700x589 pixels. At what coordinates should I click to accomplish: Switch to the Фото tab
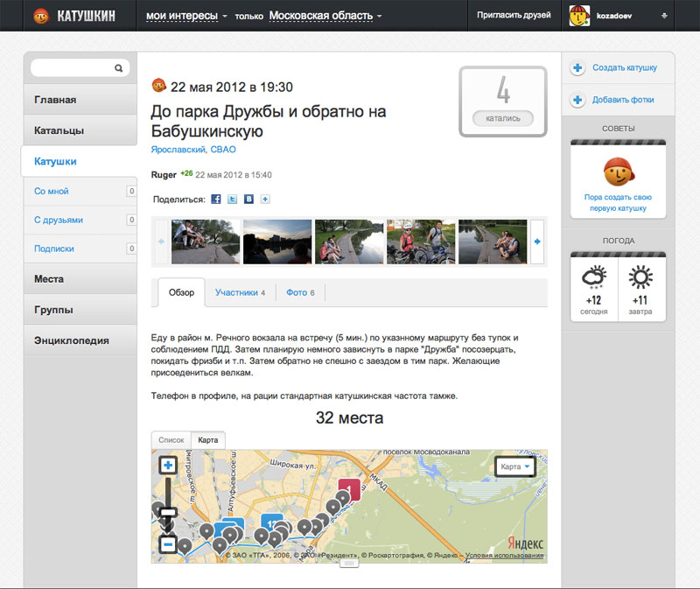pos(300,292)
